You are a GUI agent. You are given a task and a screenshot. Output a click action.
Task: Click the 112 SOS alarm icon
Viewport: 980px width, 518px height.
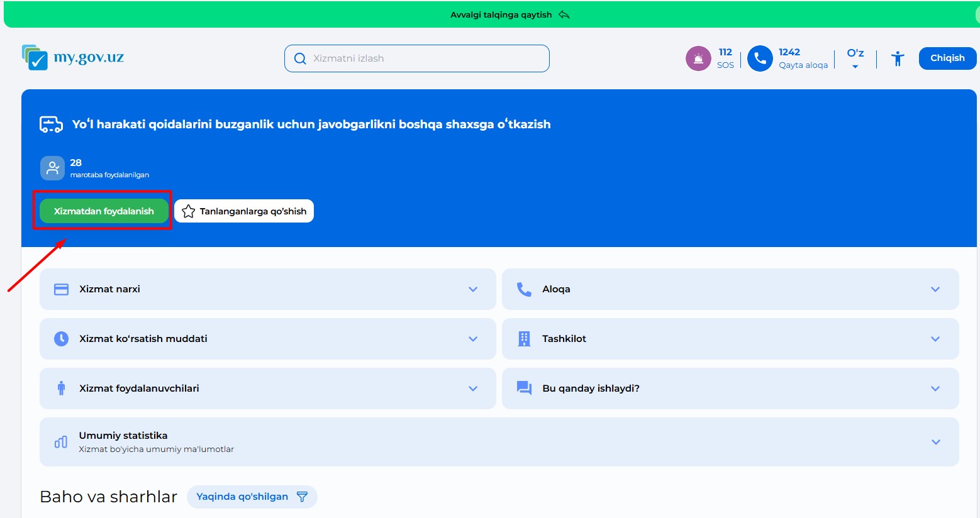(x=698, y=58)
